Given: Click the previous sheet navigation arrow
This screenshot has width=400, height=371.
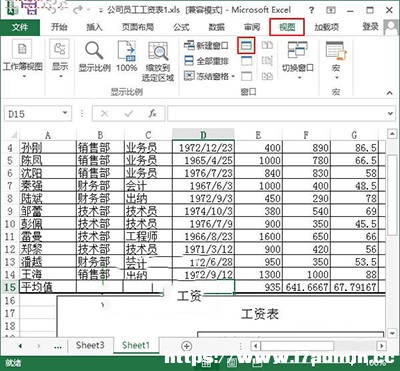Looking at the screenshot, I should pyautogui.click(x=20, y=346).
